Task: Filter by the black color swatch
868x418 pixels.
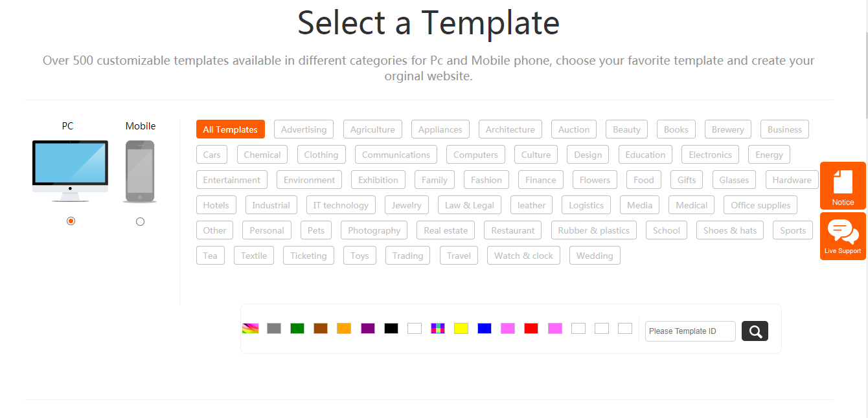Action: (x=391, y=329)
